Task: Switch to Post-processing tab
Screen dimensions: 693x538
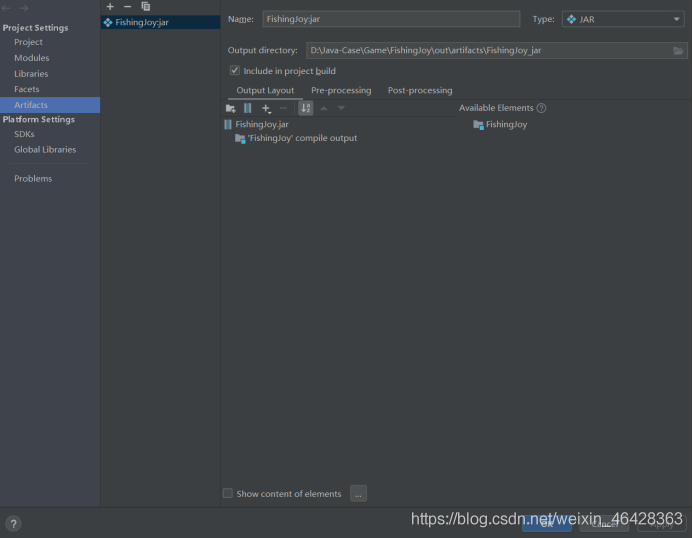Action: (420, 90)
